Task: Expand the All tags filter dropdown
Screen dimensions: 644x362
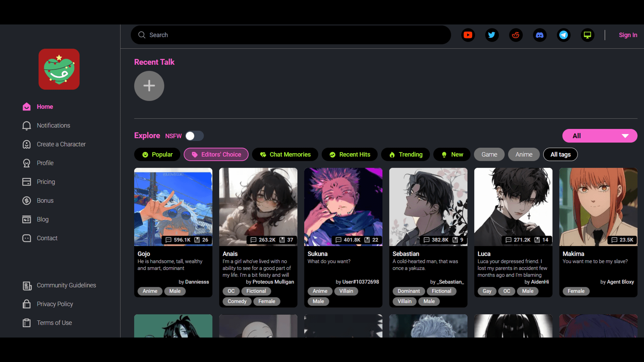Action: click(x=561, y=154)
